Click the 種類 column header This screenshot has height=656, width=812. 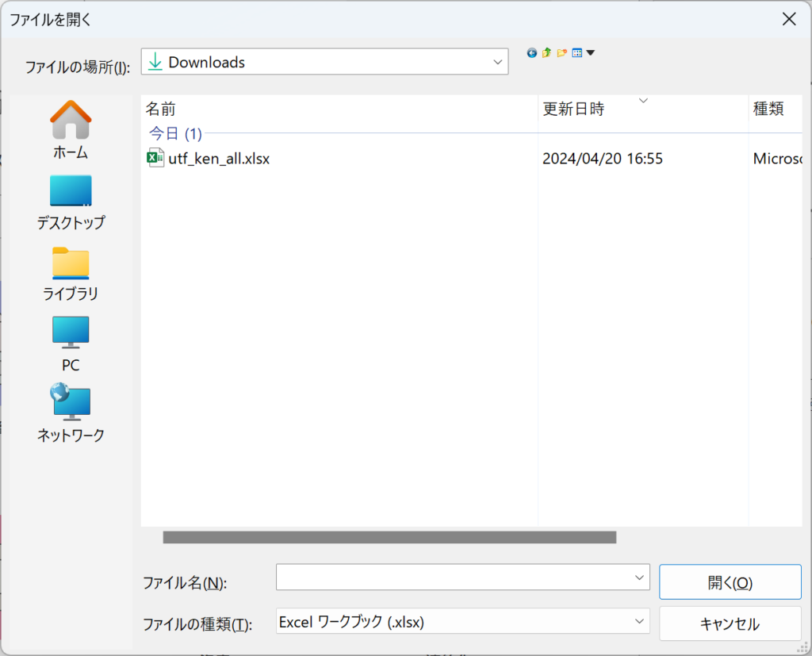point(768,109)
